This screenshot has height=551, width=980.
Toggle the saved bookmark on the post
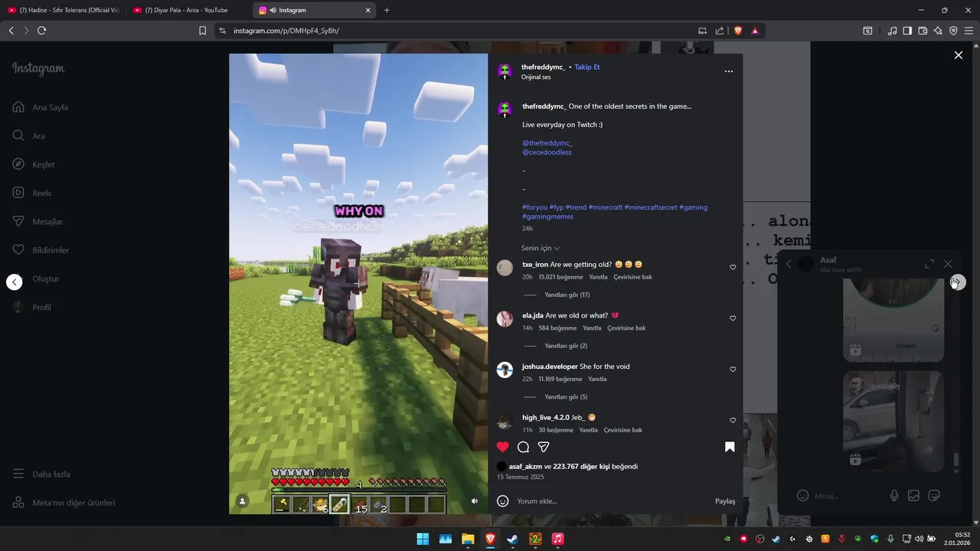[730, 447]
